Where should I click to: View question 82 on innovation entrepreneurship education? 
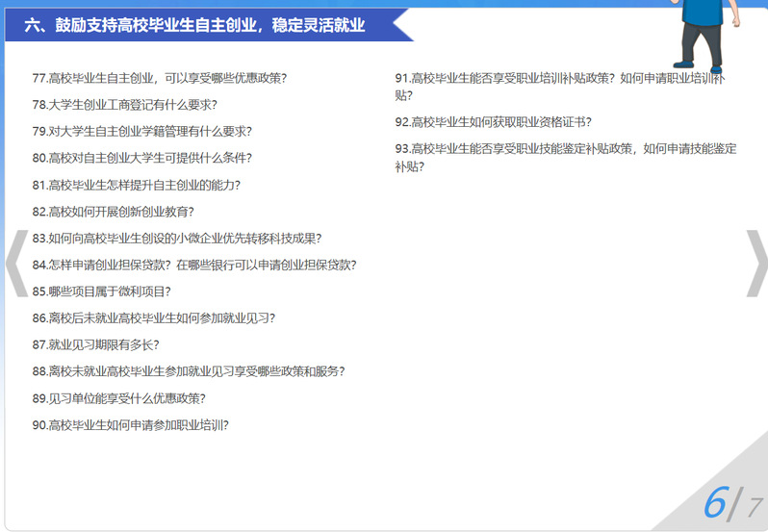[x=119, y=212]
